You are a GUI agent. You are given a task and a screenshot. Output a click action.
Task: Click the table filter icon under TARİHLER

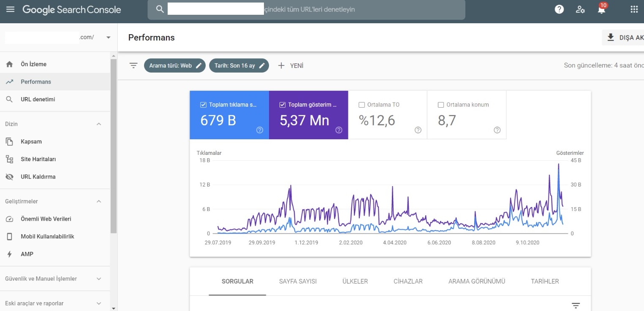point(576,306)
